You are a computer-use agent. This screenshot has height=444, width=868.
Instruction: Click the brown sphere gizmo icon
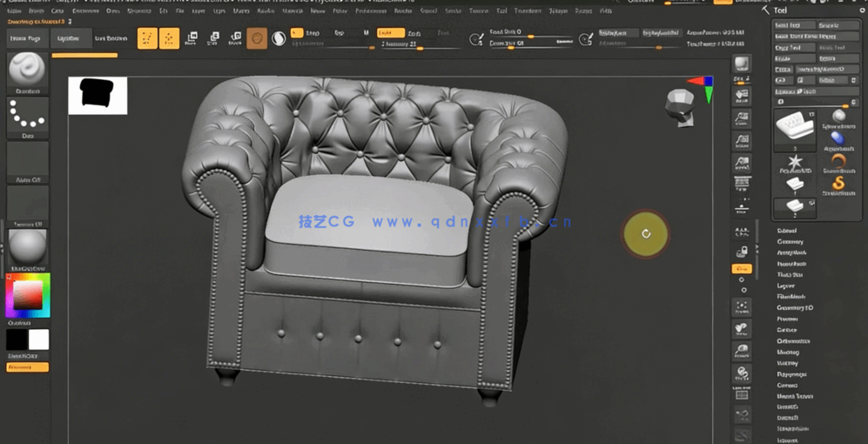click(257, 38)
